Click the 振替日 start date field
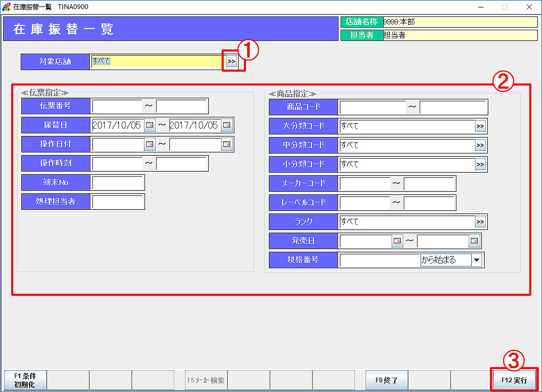Image resolution: width=542 pixels, height=392 pixels. [118, 125]
